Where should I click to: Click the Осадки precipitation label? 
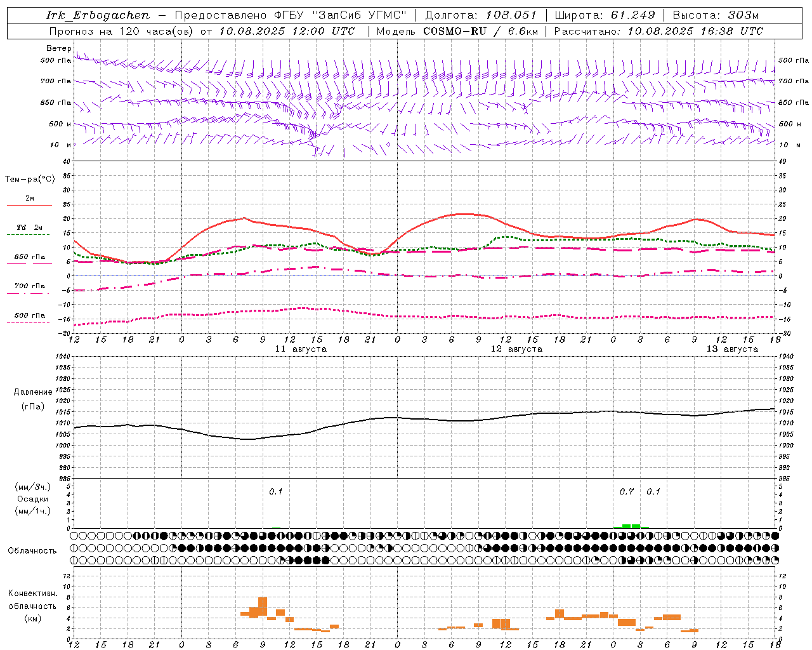click(x=33, y=499)
